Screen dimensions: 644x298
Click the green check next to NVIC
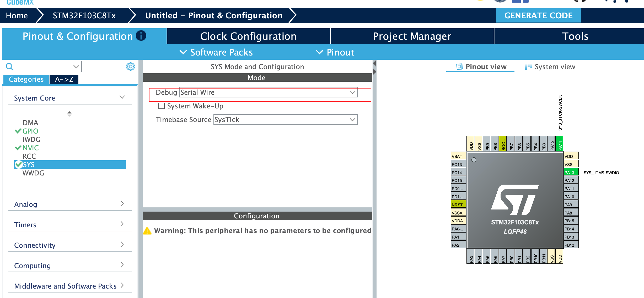coord(18,148)
